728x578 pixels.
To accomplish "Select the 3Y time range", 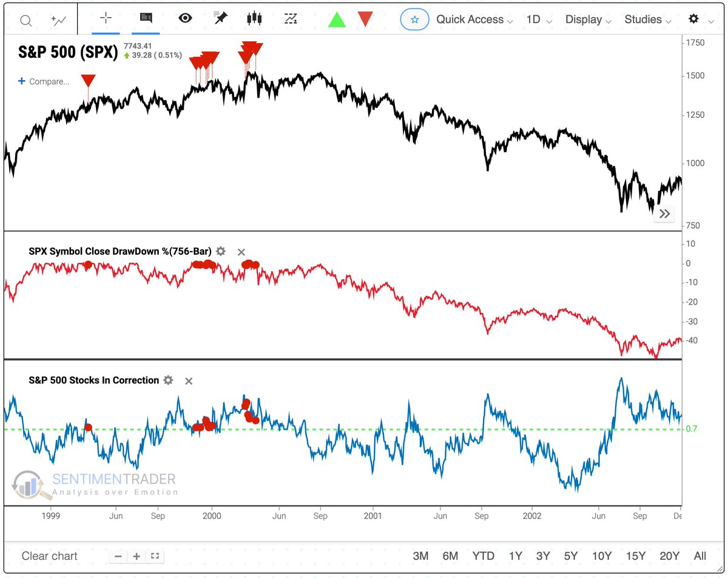I will click(x=543, y=556).
